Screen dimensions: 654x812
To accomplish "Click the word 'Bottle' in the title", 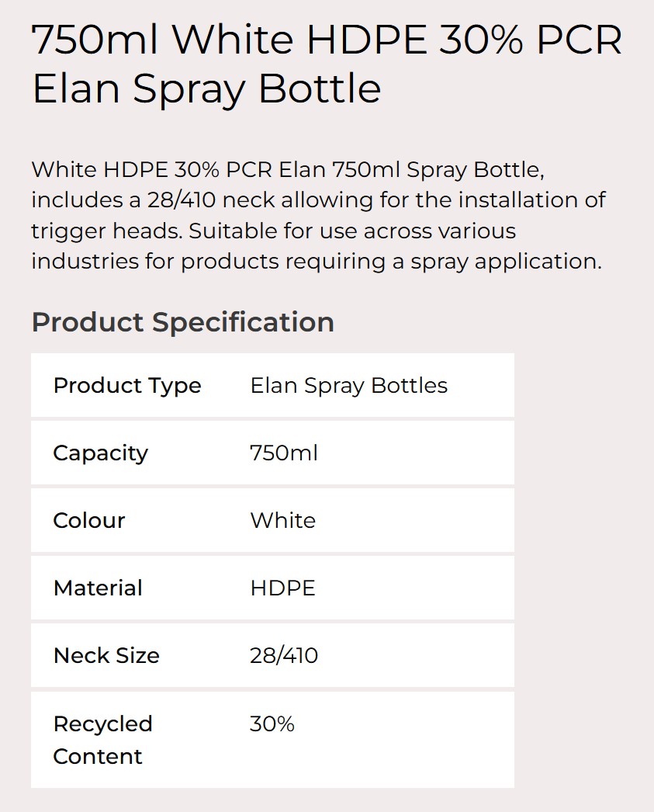I will pos(320,89).
